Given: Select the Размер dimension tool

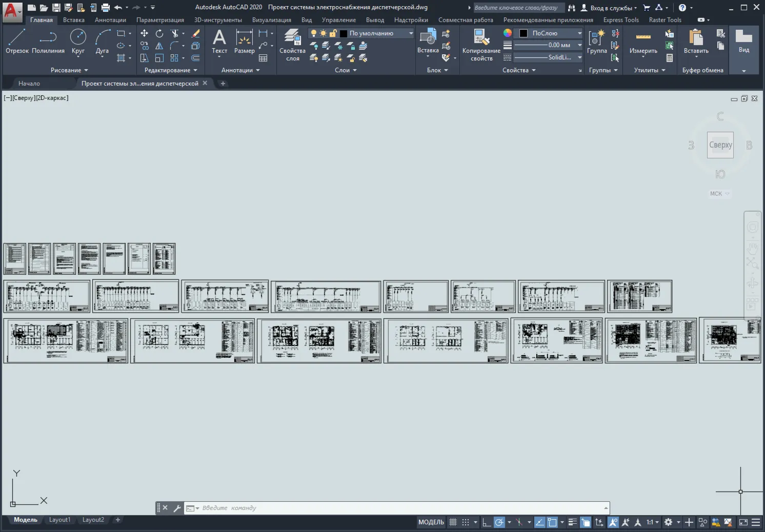Looking at the screenshot, I should pyautogui.click(x=245, y=42).
